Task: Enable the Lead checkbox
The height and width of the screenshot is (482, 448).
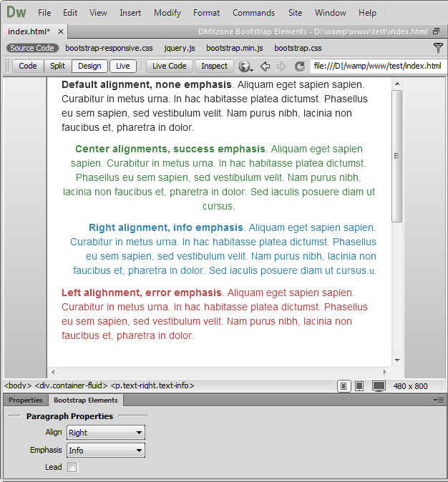Action: [x=72, y=467]
